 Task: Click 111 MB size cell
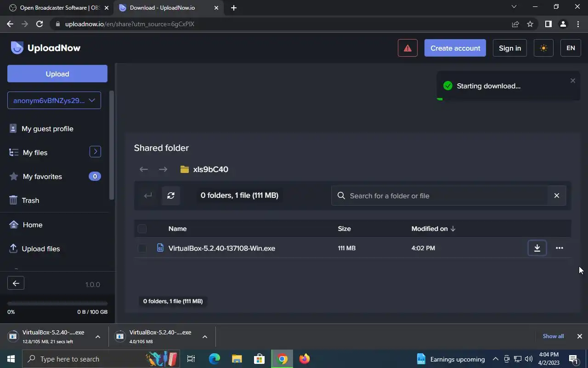(347, 248)
